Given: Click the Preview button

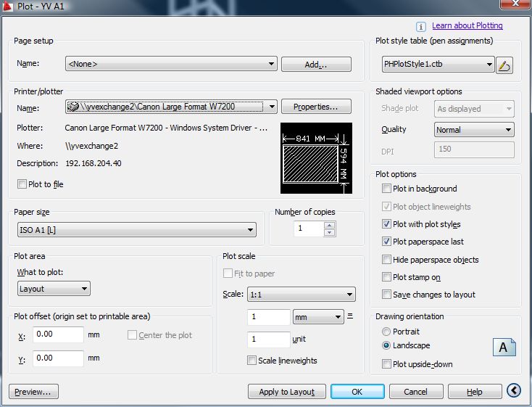Looking at the screenshot, I should pos(33,392).
